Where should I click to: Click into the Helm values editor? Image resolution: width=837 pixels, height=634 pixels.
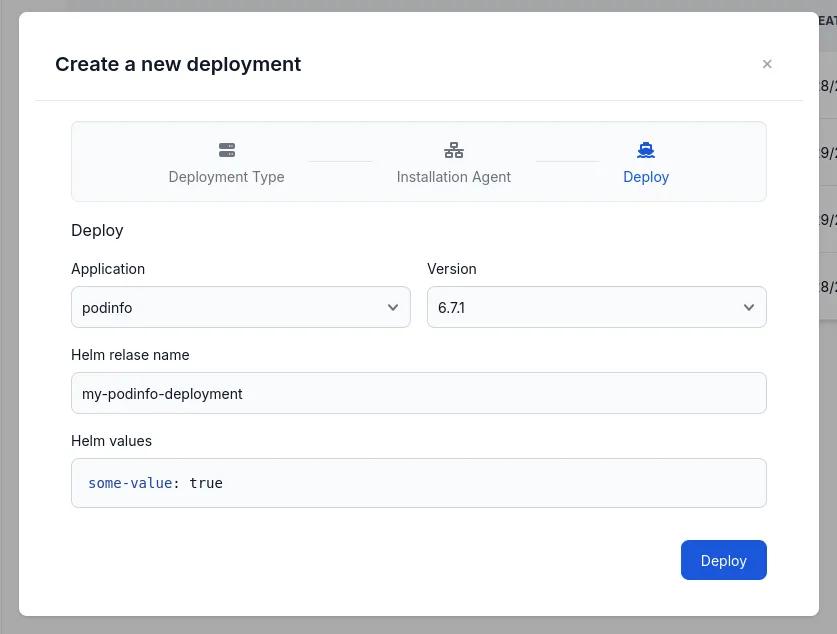coord(419,483)
